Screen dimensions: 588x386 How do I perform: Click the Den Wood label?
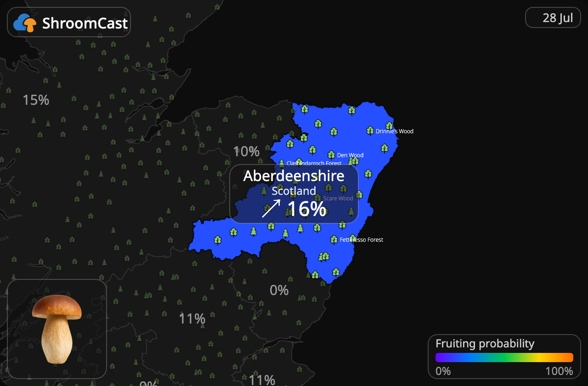coord(350,155)
